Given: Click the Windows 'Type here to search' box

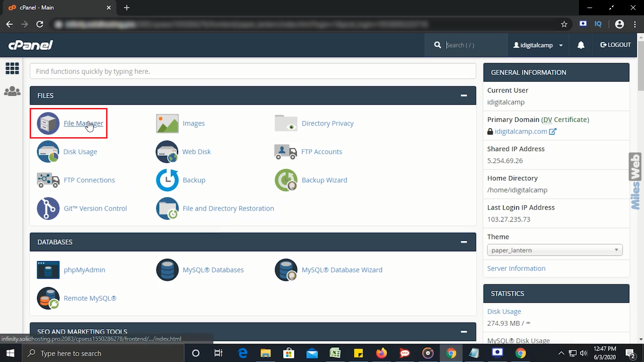Looking at the screenshot, I should click(103, 353).
